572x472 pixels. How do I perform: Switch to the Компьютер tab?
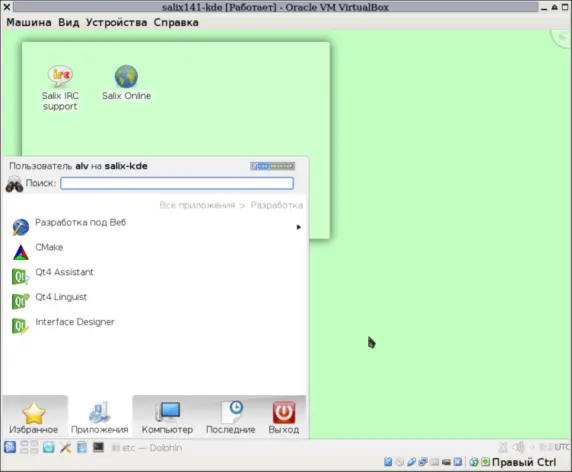click(167, 417)
